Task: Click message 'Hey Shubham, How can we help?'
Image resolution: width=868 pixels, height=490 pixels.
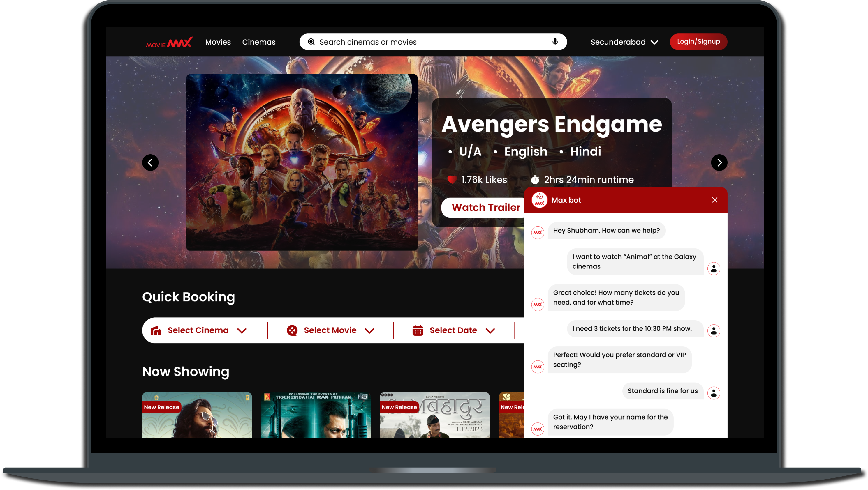Action: tap(607, 230)
